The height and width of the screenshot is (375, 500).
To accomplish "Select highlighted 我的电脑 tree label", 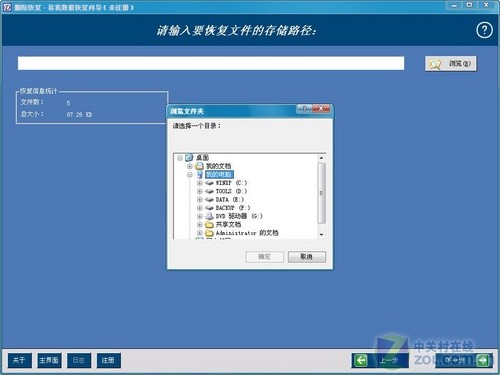I will click(x=219, y=174).
